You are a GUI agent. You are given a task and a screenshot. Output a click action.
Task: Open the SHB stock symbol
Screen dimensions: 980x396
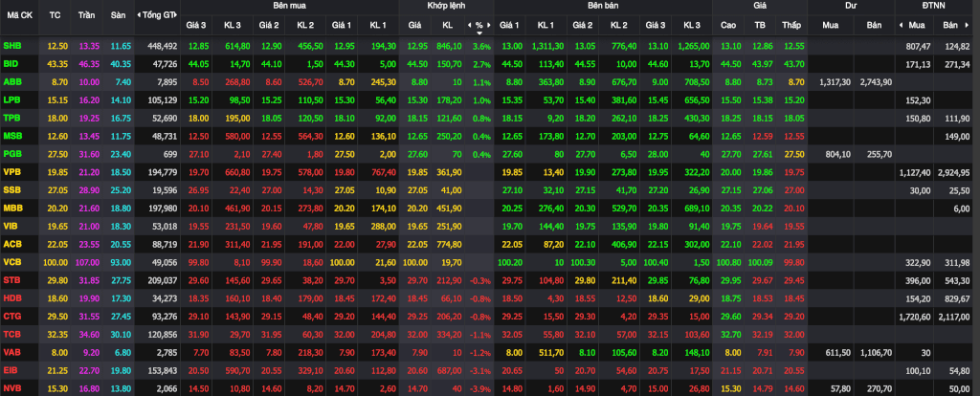[11, 46]
